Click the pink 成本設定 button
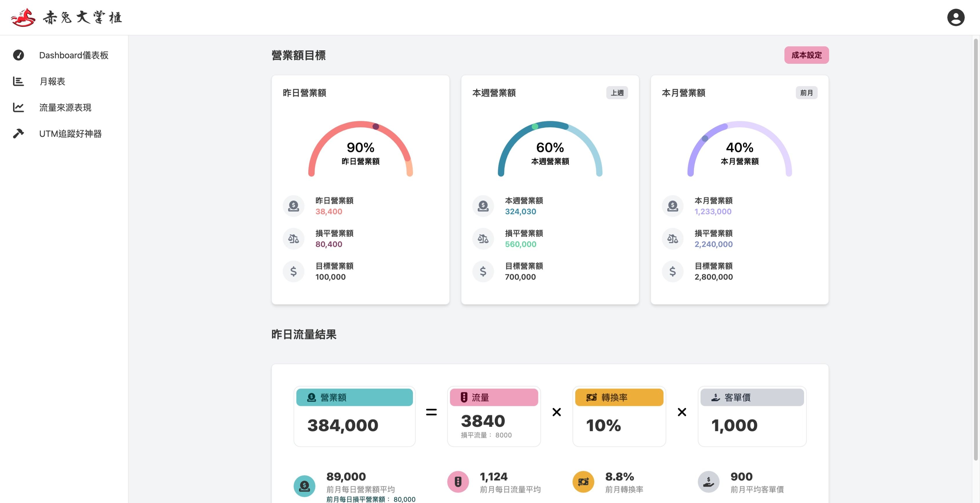 (806, 55)
